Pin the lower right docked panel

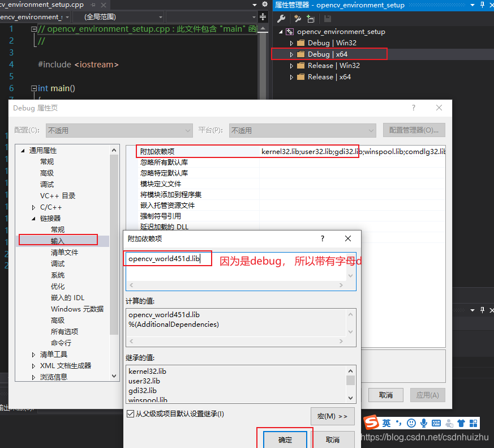click(482, 310)
